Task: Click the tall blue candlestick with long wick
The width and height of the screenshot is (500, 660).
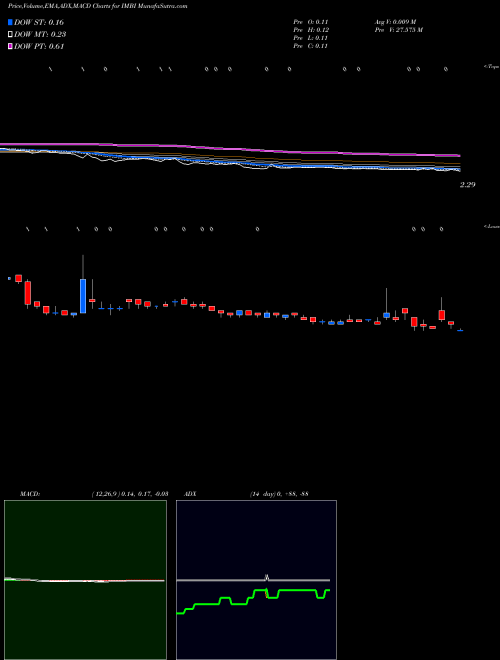Action: 83,296
